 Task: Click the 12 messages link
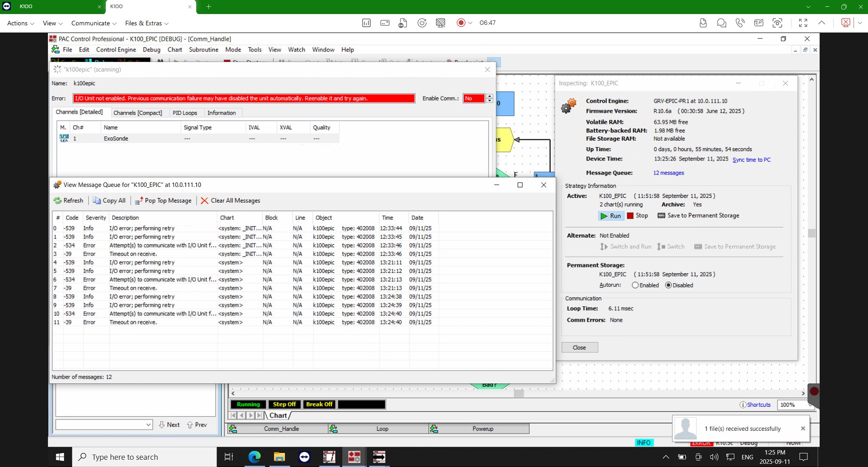[x=668, y=173]
